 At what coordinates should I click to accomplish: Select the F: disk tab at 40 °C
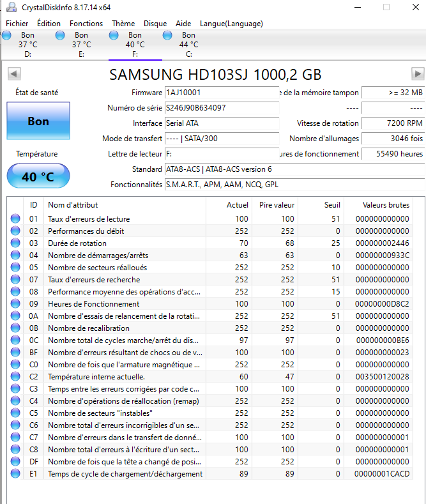(135, 44)
